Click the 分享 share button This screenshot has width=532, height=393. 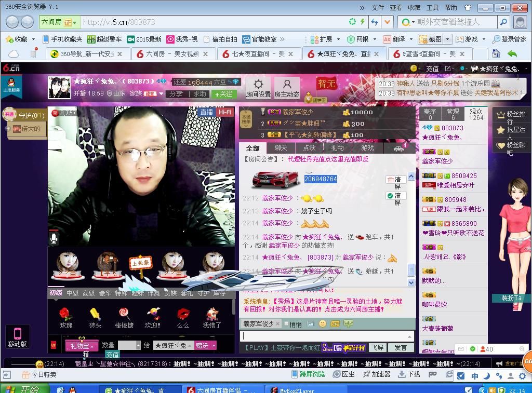click(x=176, y=94)
